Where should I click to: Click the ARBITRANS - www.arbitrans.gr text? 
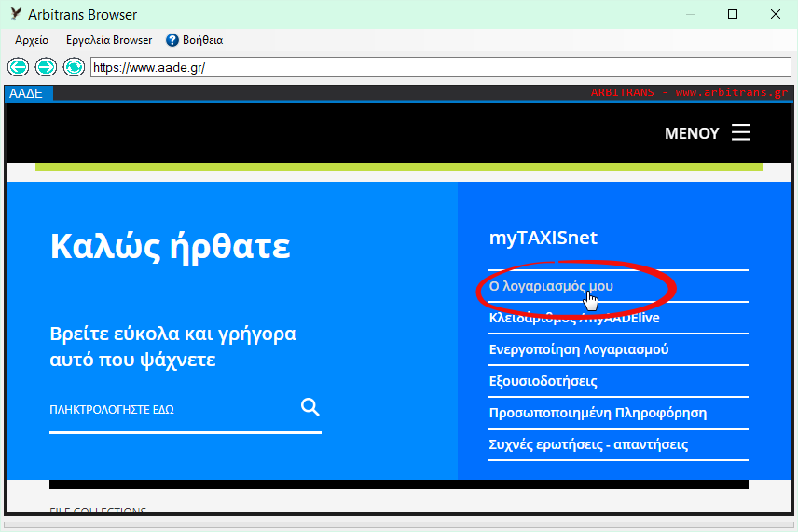(x=689, y=92)
